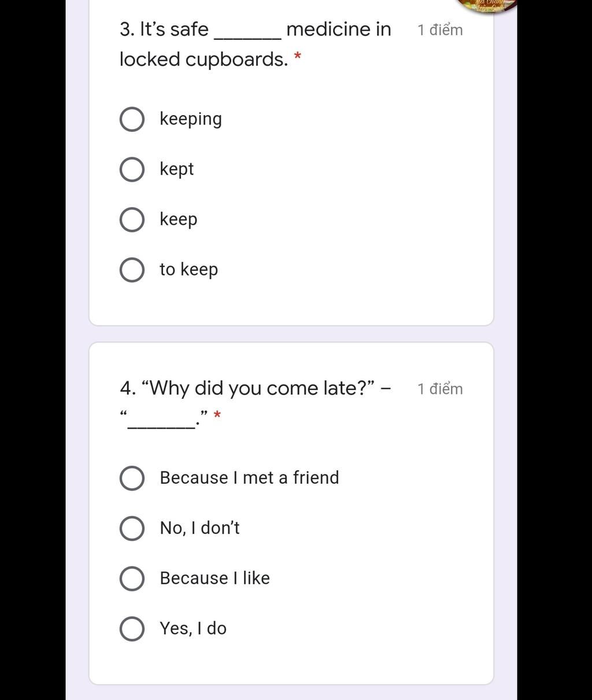The width and height of the screenshot is (592, 700).
Task: Pick the 'keep' radio option
Action: click(x=132, y=220)
